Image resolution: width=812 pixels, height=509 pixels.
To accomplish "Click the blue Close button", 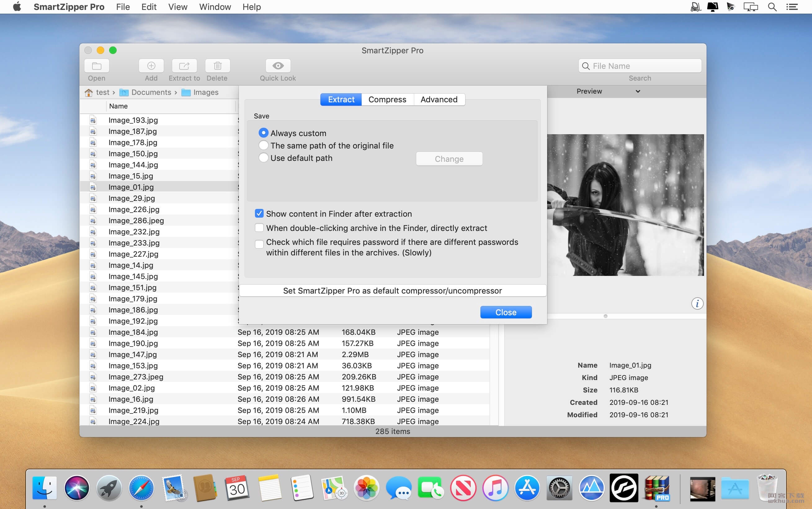I will [506, 312].
